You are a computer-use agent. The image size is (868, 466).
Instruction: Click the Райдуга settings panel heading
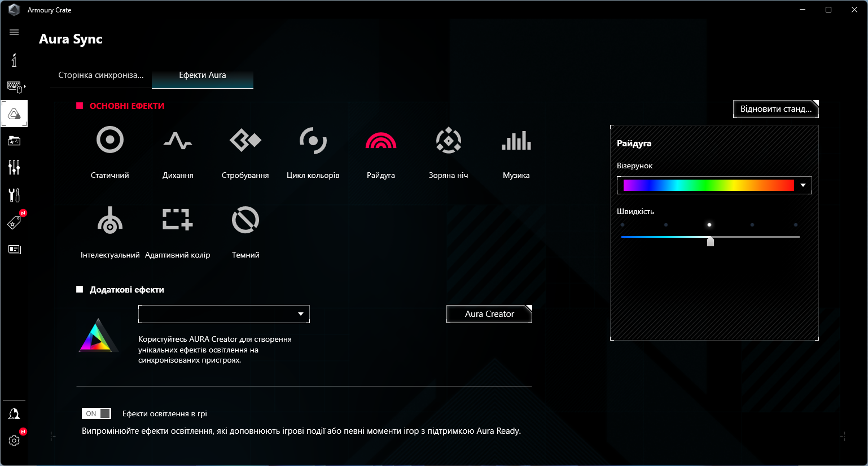click(634, 143)
